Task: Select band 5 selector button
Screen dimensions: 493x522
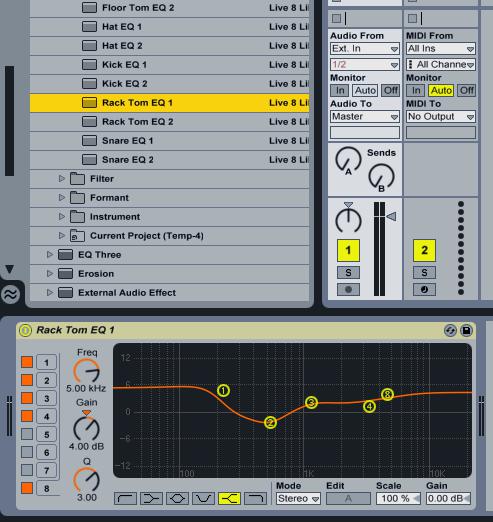Action: click(x=47, y=434)
